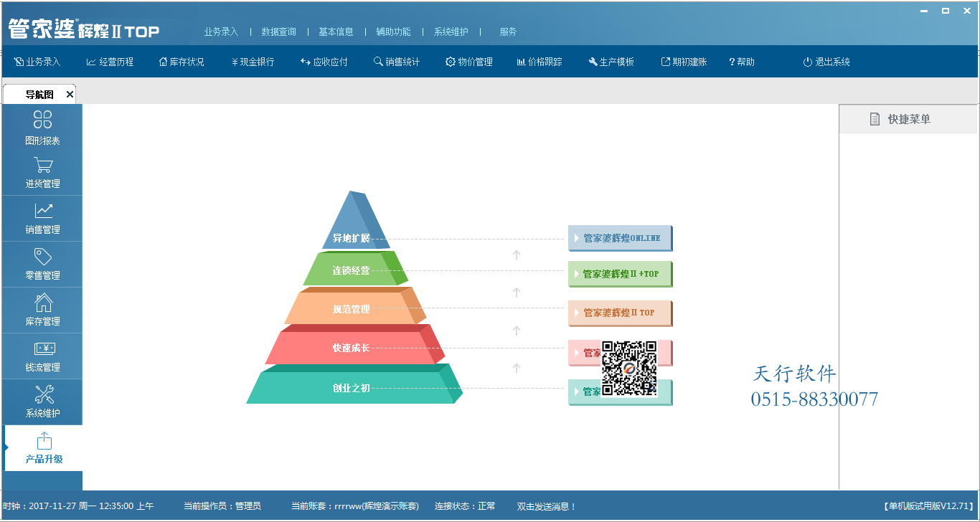Click 管家婆辉煌Ⅱ TOP button
The width and height of the screenshot is (980, 522).
621,313
